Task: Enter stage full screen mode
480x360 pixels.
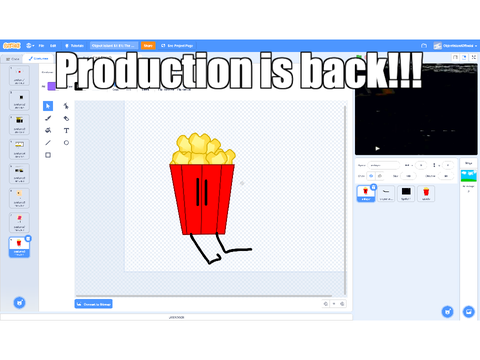Action: (x=473, y=58)
